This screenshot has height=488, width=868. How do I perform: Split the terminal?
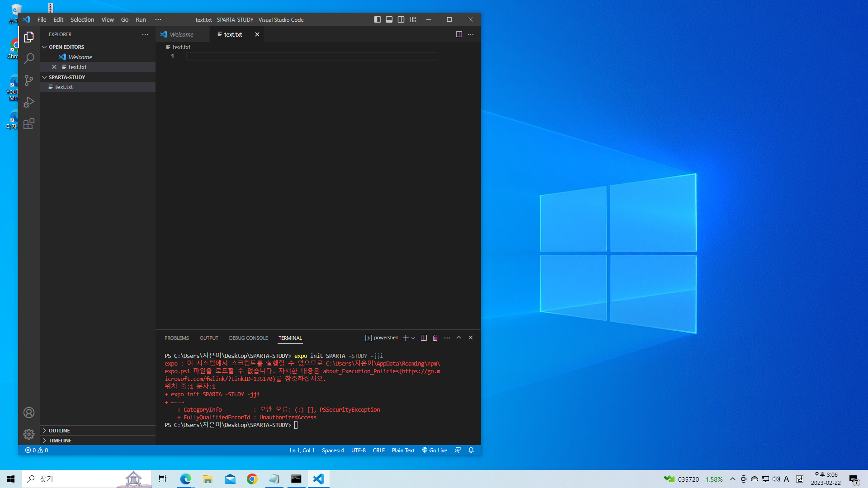pos(424,338)
